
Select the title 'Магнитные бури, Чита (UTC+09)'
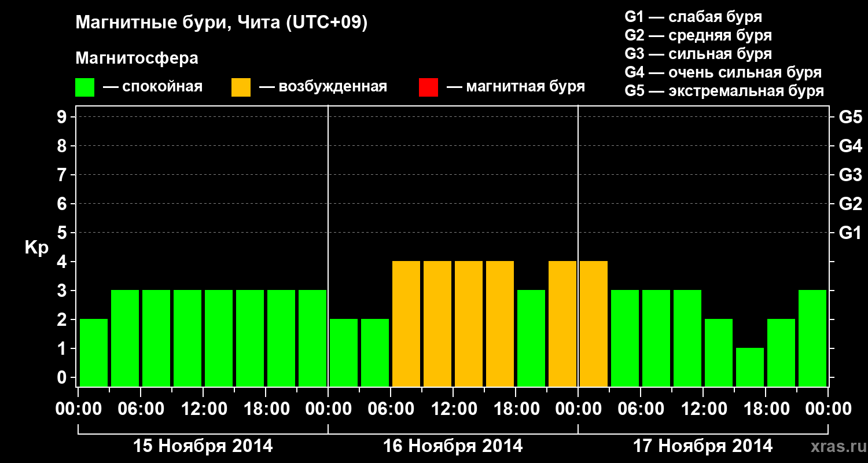[222, 23]
